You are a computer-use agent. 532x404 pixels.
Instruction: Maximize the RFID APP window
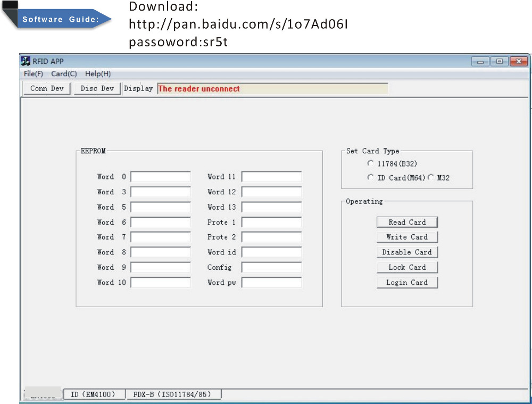click(499, 62)
